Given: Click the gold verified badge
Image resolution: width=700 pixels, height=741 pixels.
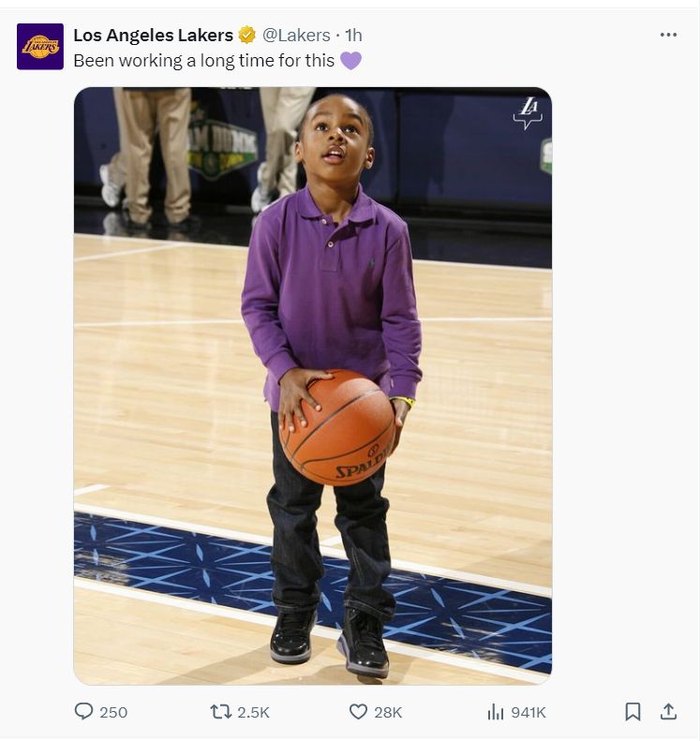Looking at the screenshot, I should 247,36.
